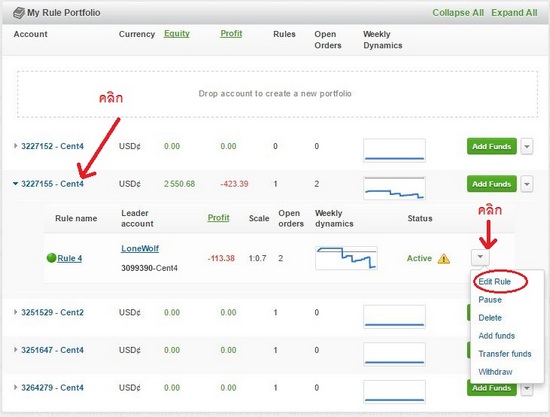Select Pause in the rule menu
The width and height of the screenshot is (550, 417).
point(490,300)
